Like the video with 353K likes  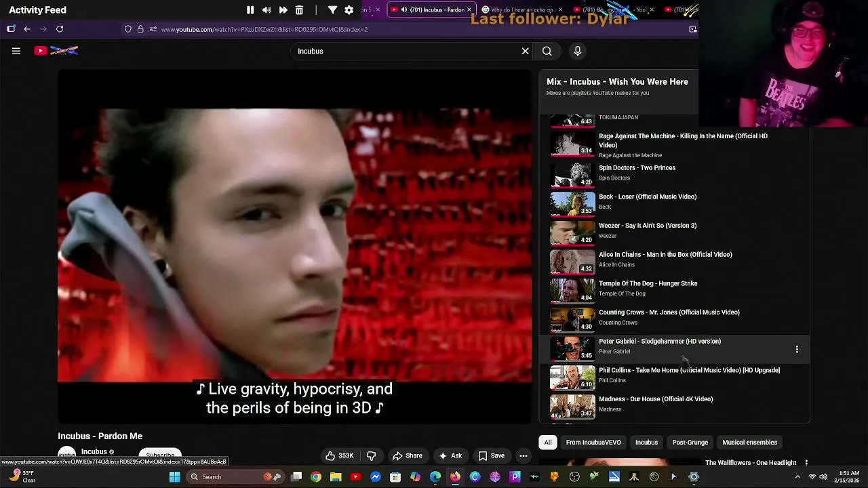point(338,455)
